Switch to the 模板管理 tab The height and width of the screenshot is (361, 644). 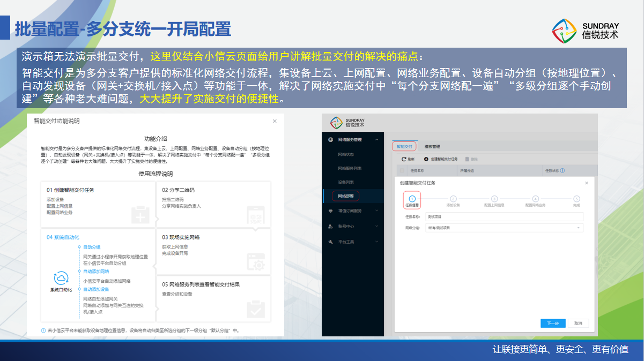[x=432, y=146]
